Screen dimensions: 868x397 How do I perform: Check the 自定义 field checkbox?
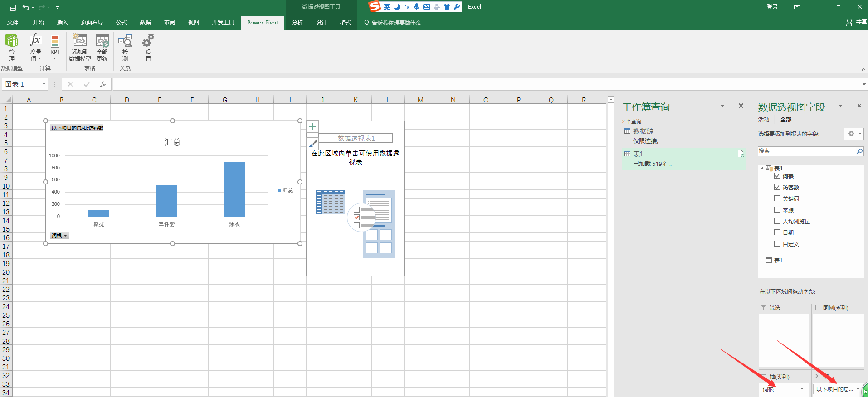[777, 244]
